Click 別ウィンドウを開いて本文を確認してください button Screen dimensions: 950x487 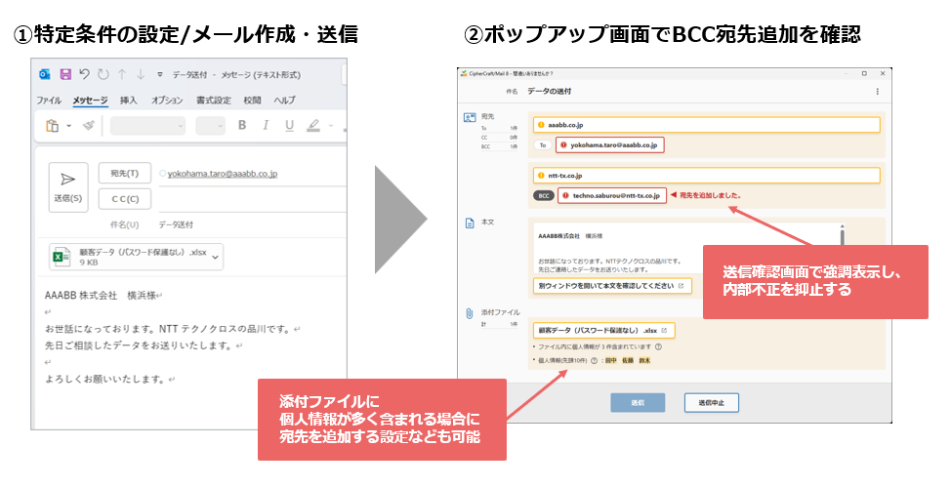[612, 286]
